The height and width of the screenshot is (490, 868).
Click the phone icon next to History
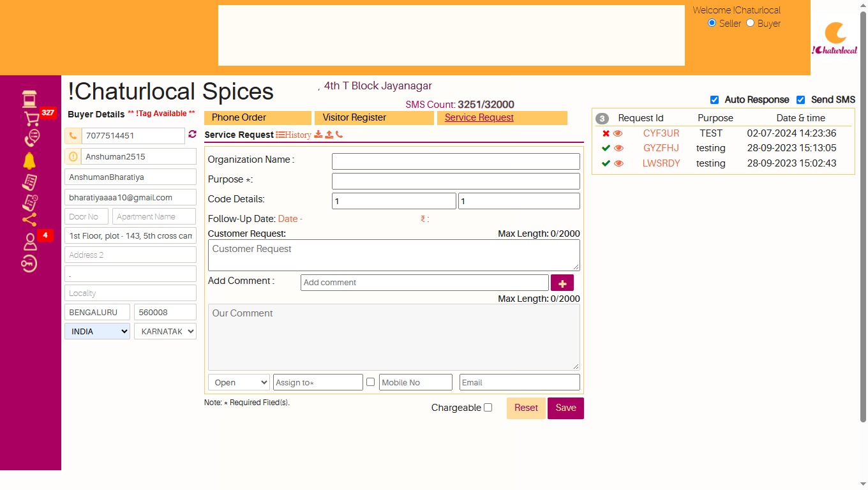point(339,135)
